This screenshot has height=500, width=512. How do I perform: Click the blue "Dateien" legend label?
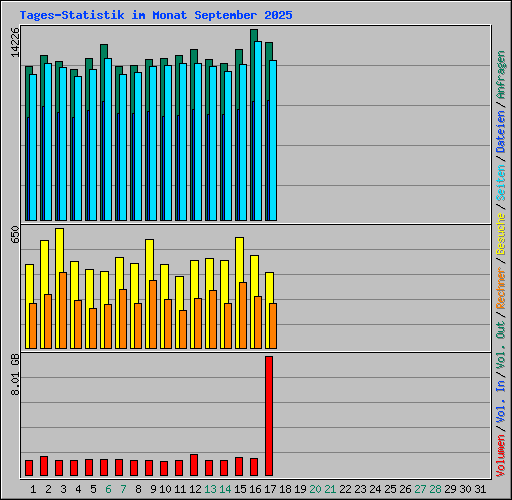[501, 132]
